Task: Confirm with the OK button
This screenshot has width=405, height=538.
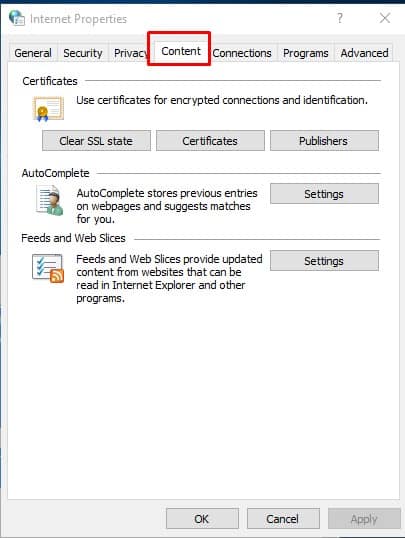Action: 202,518
